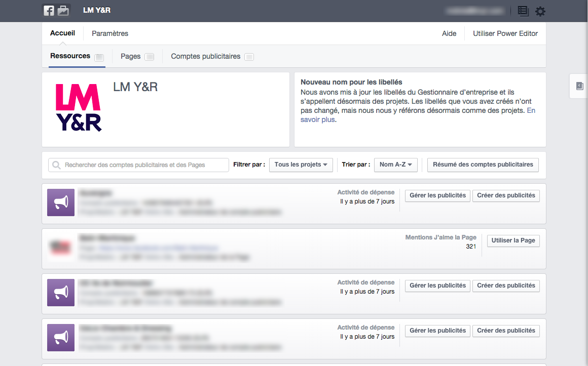Switch to the Accueil tab
This screenshot has height=366, width=588.
(63, 33)
